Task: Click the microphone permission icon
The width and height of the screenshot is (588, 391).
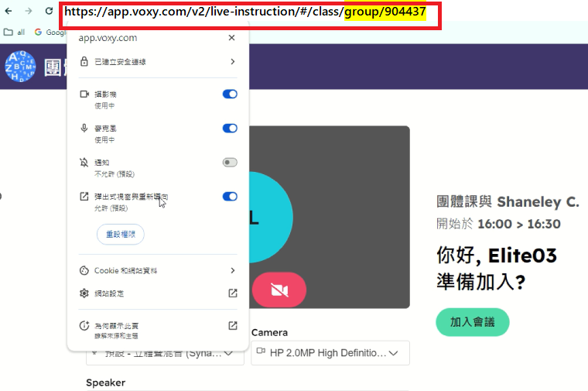Action: (84, 129)
